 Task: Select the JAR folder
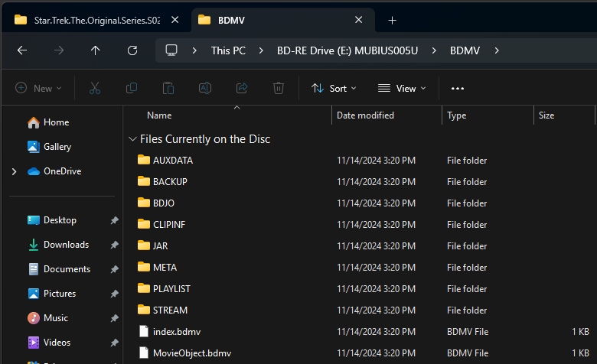coord(160,246)
